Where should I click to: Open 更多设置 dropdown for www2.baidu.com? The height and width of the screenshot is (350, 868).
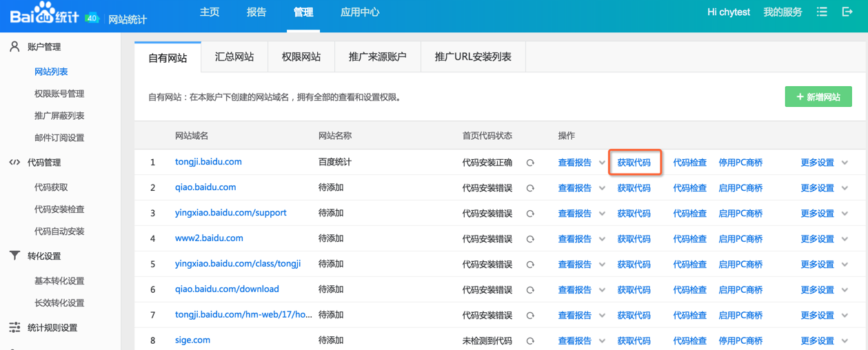[845, 239]
